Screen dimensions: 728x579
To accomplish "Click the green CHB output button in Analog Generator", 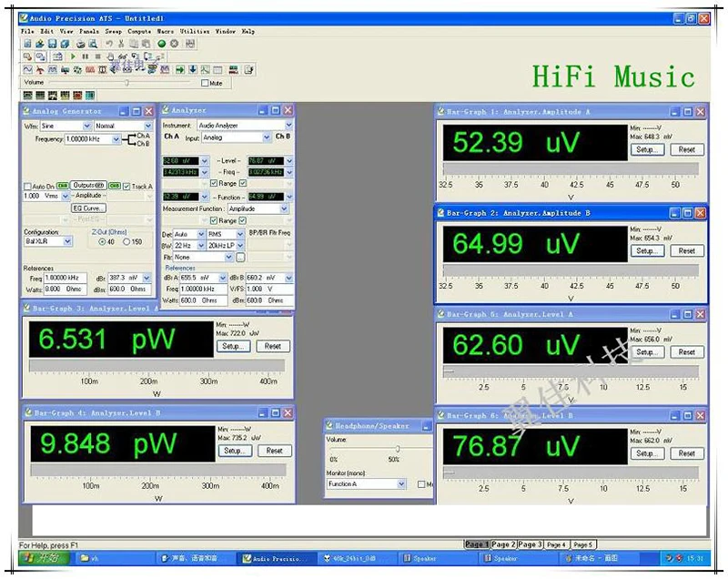I will [x=115, y=186].
